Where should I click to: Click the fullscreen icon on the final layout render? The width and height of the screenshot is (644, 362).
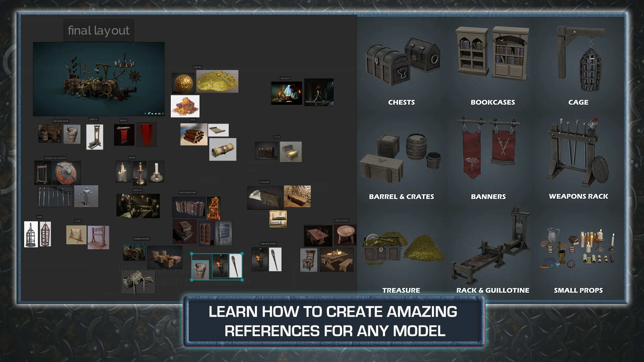pos(163,114)
